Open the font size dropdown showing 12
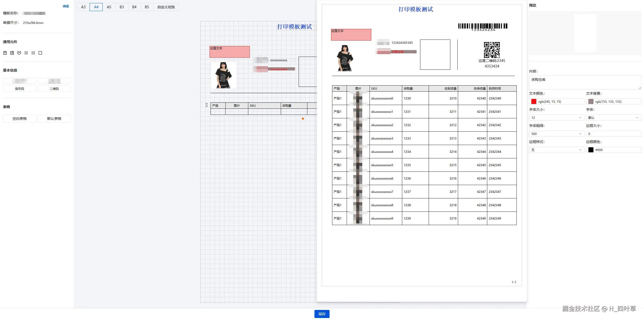The height and width of the screenshot is (320, 644). (556, 118)
